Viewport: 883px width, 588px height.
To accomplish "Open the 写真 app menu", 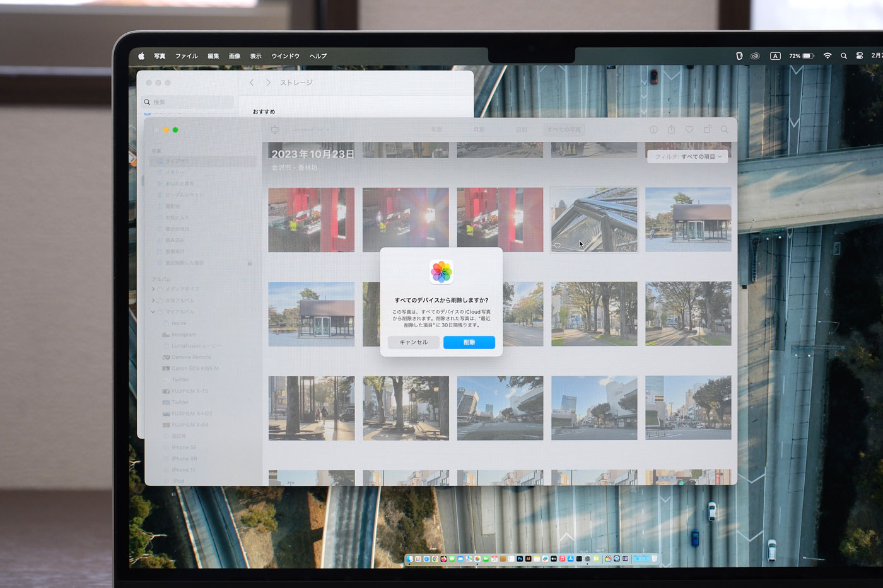I will coord(160,56).
